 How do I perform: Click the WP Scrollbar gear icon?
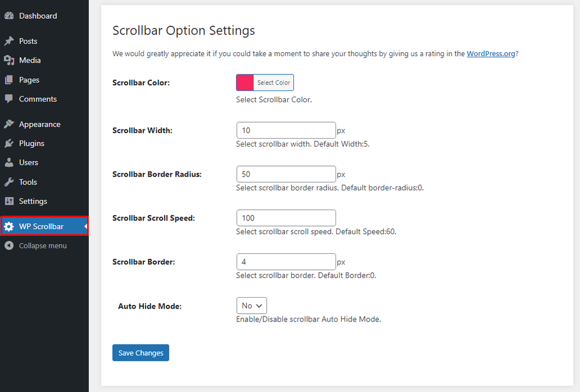pos(10,226)
